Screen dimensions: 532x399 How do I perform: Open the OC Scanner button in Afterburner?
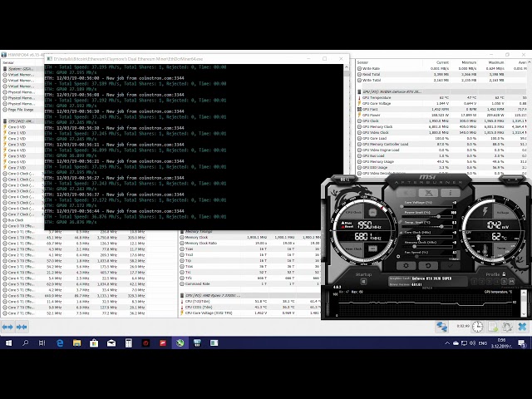pos(428,193)
